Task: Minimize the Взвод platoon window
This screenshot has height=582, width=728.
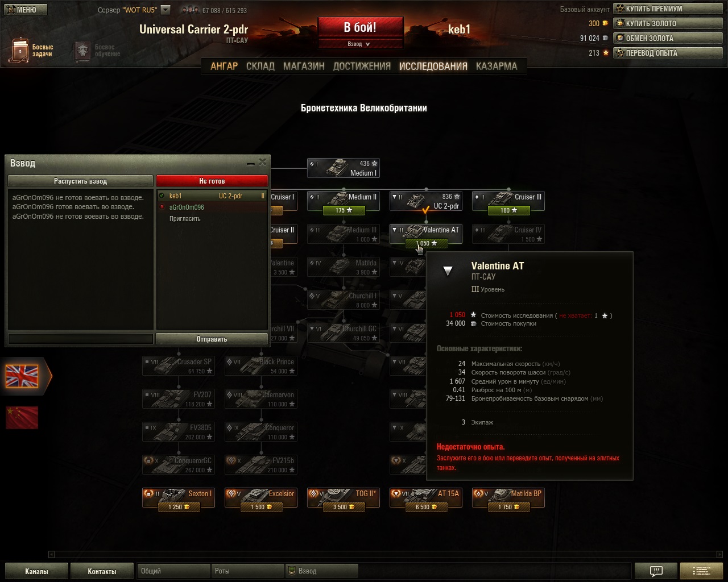Action: click(250, 163)
